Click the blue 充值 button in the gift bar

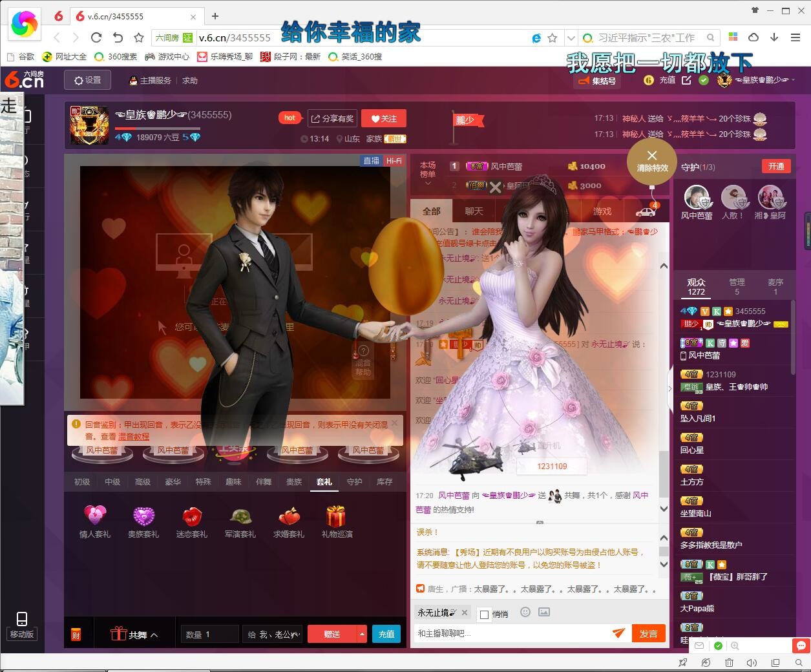[386, 634]
